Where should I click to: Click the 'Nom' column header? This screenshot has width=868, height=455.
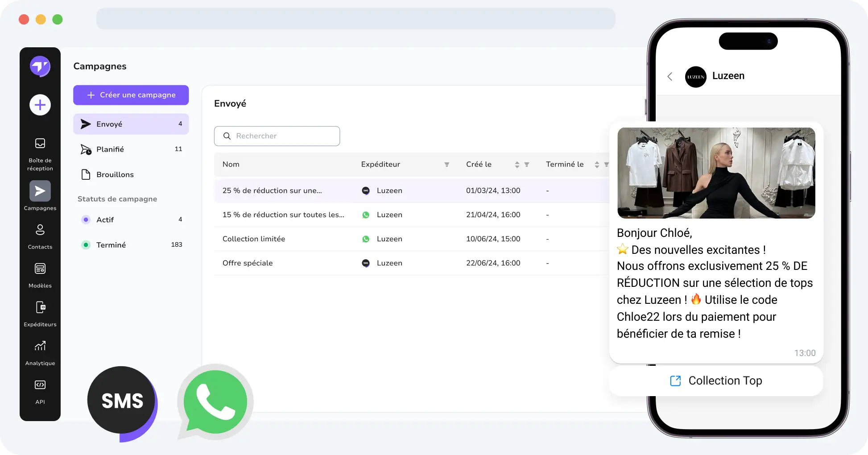231,165
